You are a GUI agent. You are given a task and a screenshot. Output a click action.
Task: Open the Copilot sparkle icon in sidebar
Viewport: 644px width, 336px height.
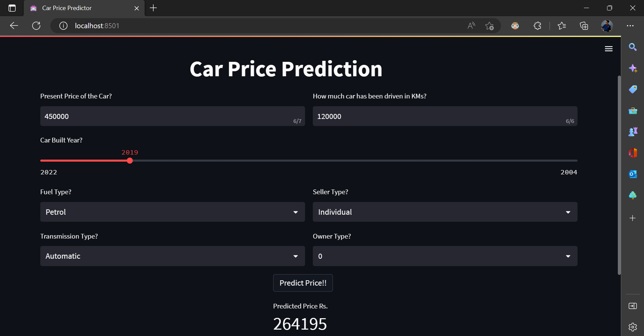coord(633,68)
